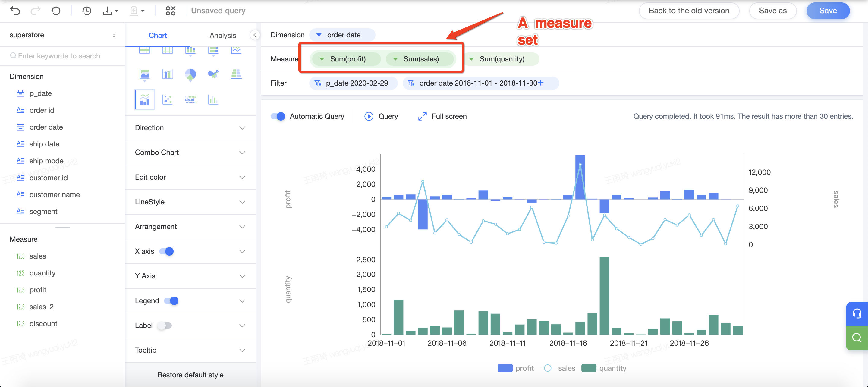Click the Full screen expand icon
This screenshot has width=868, height=387.
423,116
